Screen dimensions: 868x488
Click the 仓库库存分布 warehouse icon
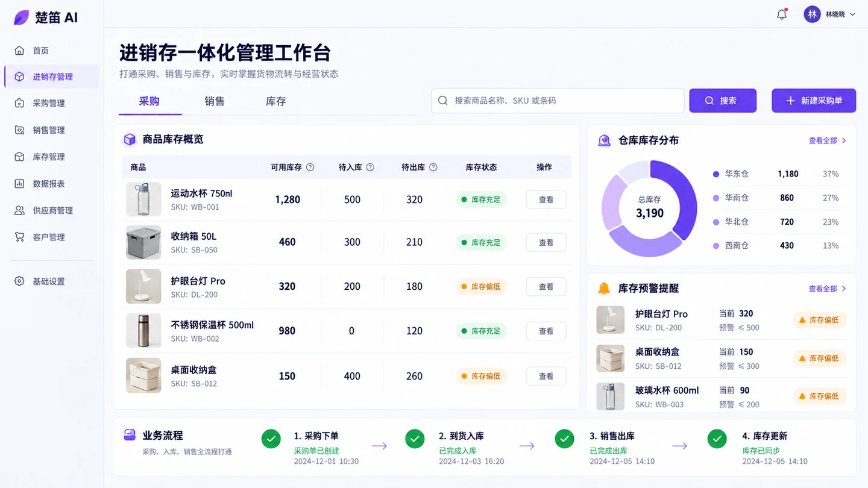click(x=604, y=140)
